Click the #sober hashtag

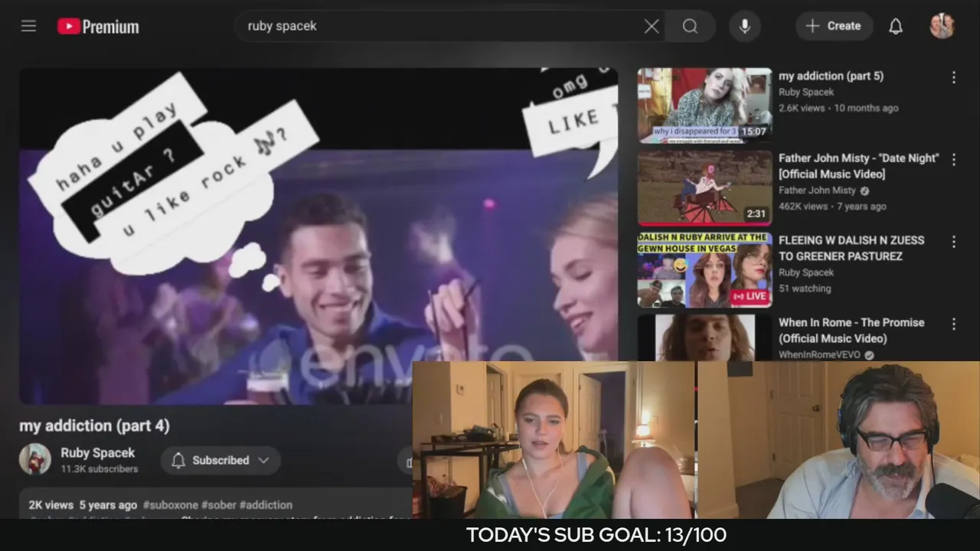pos(219,505)
